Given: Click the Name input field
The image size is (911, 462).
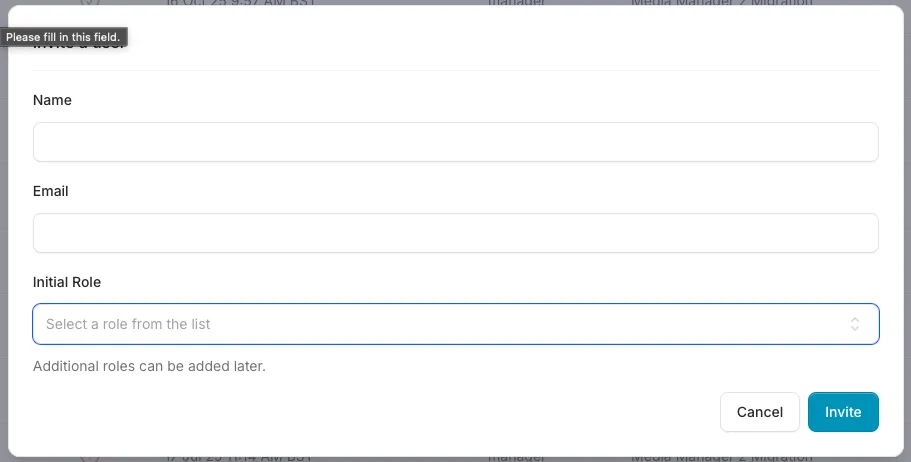Looking at the screenshot, I should pyautogui.click(x=455, y=142).
